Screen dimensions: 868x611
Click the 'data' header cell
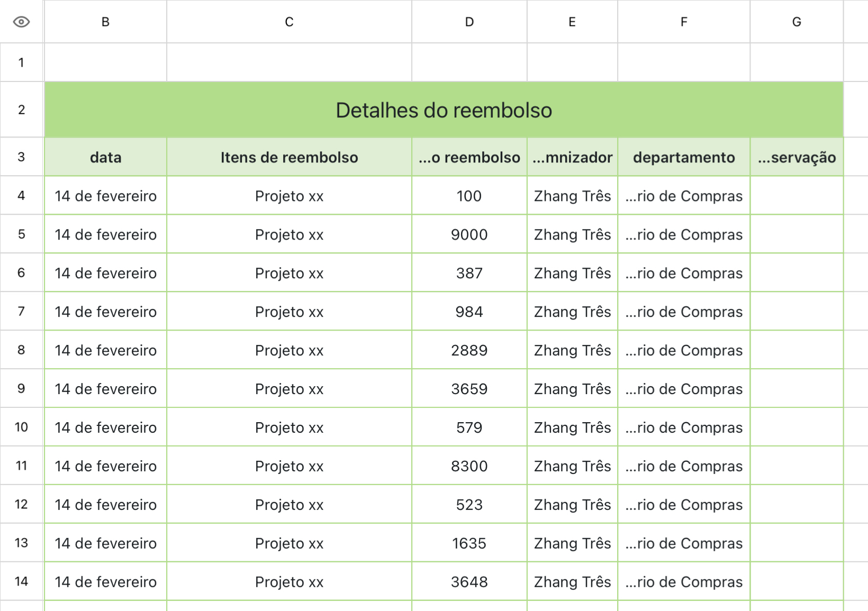pyautogui.click(x=106, y=157)
